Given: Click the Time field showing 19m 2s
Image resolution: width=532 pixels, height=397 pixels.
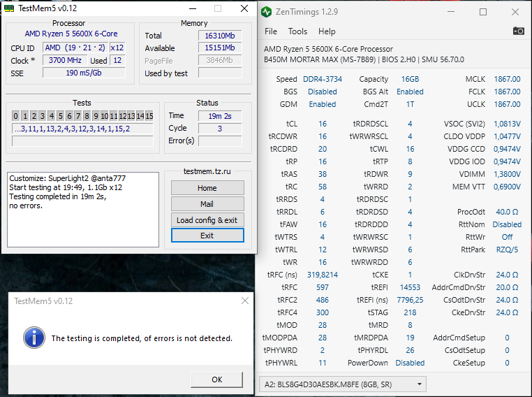Looking at the screenshot, I should coord(220,116).
